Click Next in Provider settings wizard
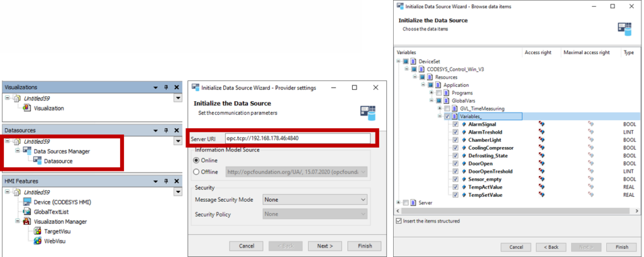The height and width of the screenshot is (257, 644). coord(325,245)
